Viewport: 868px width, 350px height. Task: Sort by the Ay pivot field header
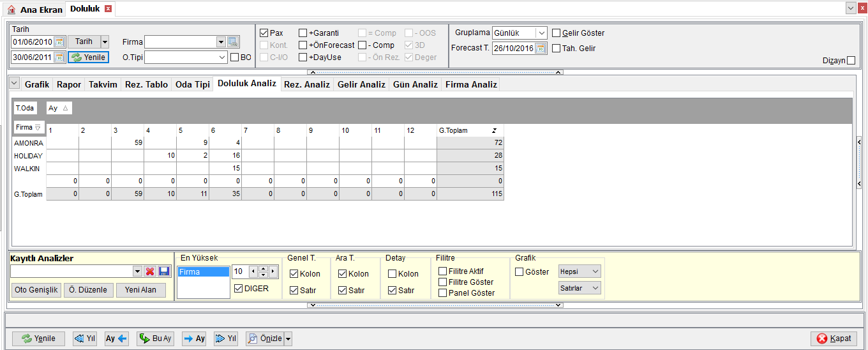point(58,108)
